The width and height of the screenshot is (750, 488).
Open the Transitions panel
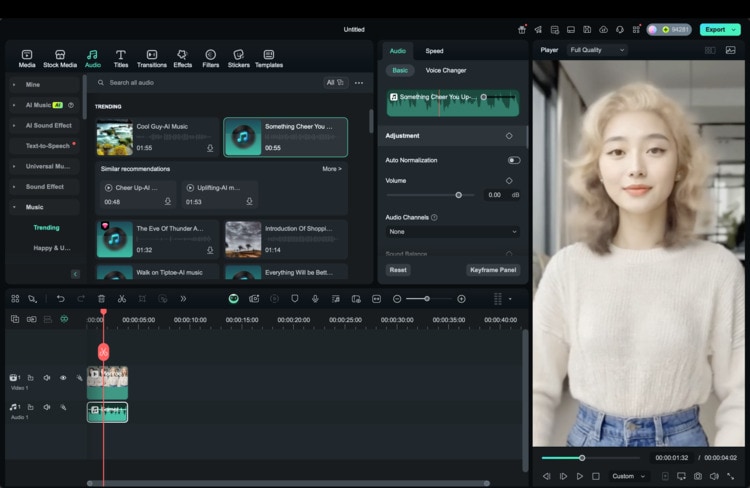(x=151, y=58)
